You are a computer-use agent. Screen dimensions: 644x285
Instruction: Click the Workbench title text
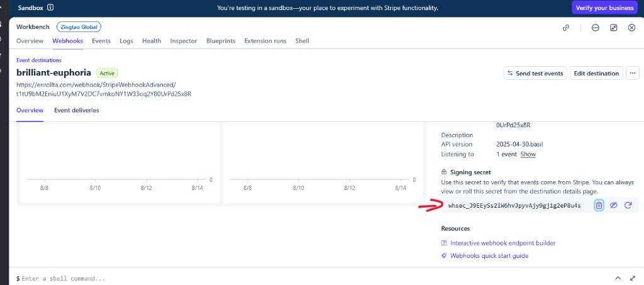click(33, 27)
